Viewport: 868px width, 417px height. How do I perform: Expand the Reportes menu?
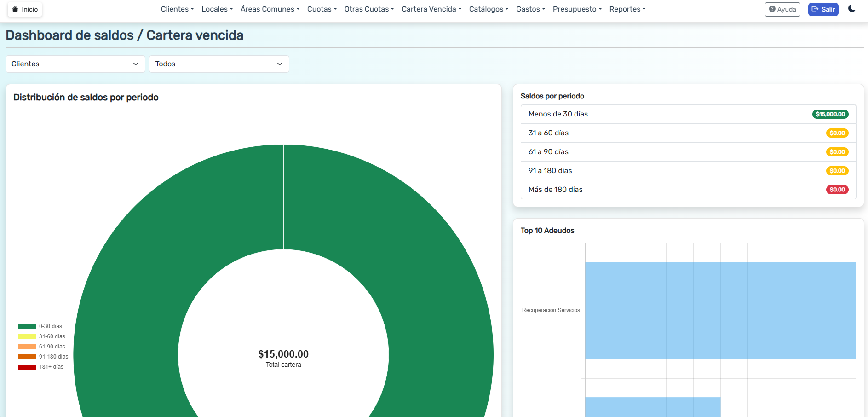click(x=627, y=9)
